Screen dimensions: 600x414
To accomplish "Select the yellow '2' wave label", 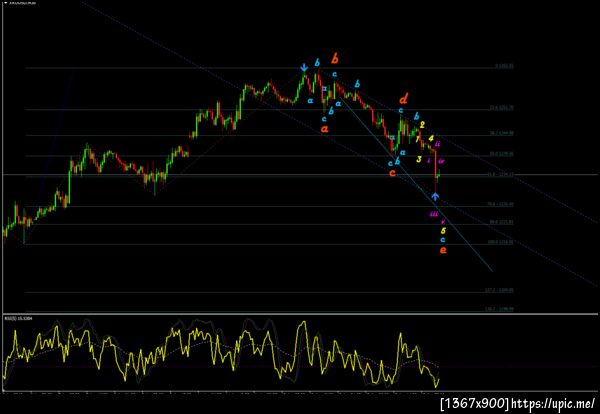I will [x=422, y=125].
